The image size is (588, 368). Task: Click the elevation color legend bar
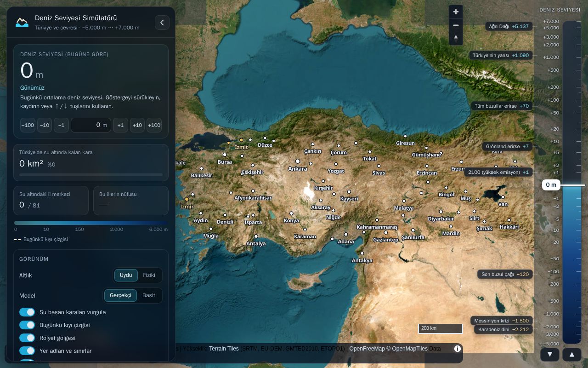[91, 223]
